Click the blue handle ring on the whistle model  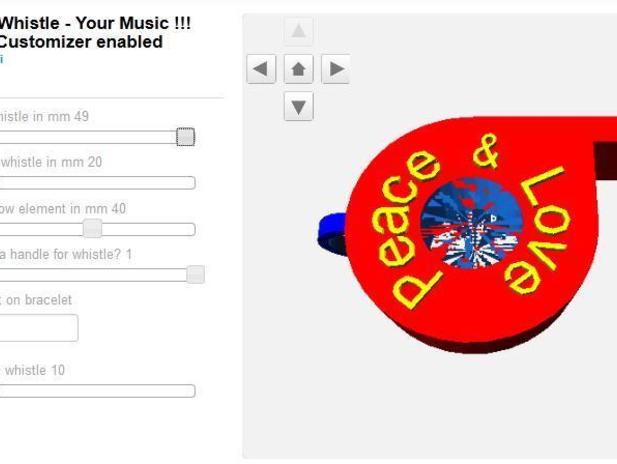332,234
